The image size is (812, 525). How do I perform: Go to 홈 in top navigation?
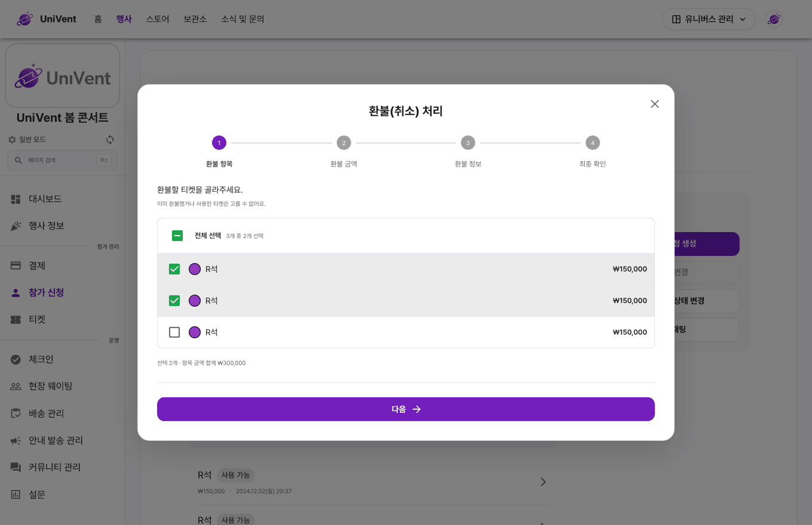coord(98,19)
